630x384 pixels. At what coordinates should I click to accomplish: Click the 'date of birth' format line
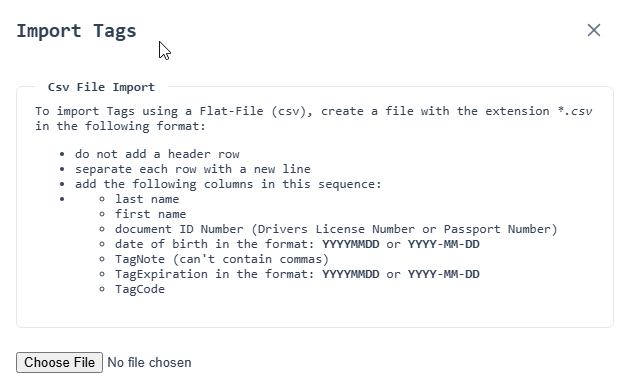click(x=297, y=244)
